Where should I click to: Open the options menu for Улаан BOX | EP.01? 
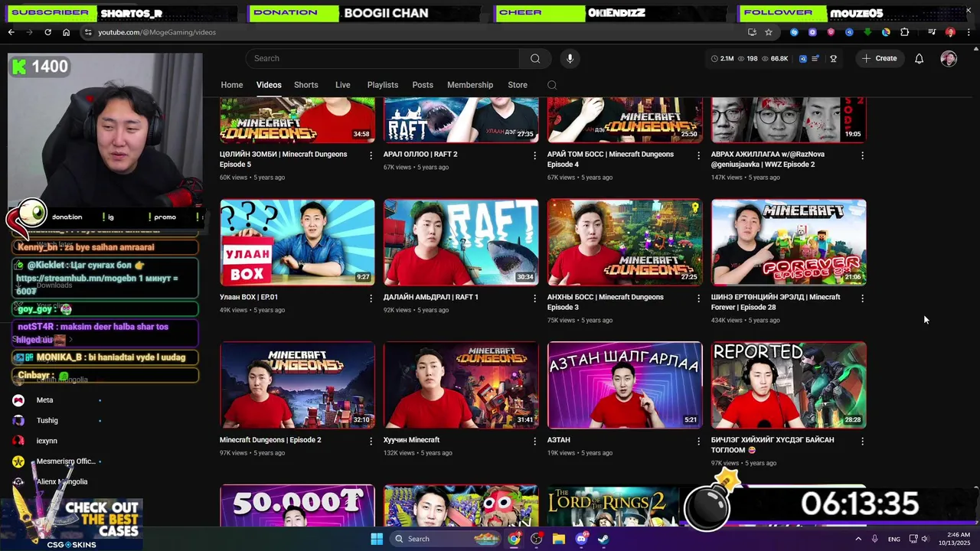click(371, 298)
